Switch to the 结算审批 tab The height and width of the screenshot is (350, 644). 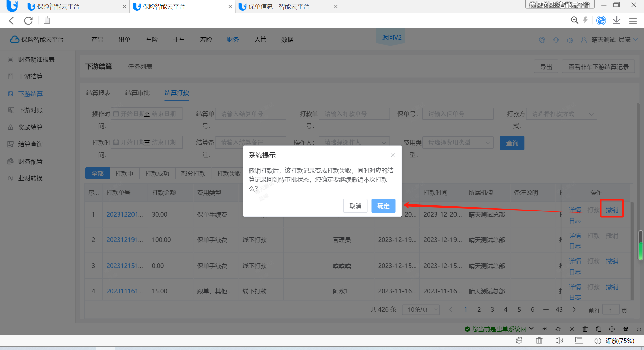click(x=137, y=93)
